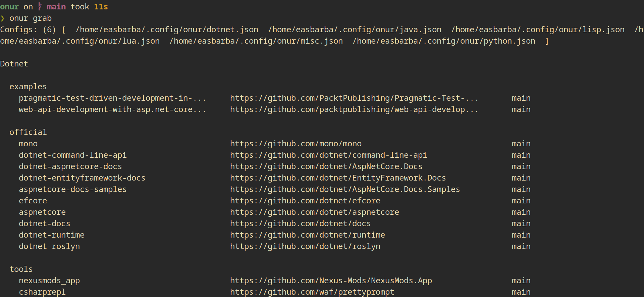
Task: Open the dotnet/docs URL
Action: (x=301, y=224)
